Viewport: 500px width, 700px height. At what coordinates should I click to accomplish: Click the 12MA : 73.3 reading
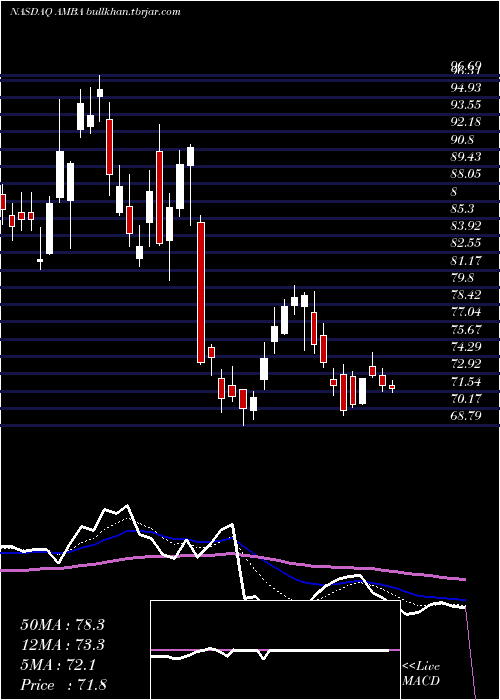[62, 645]
